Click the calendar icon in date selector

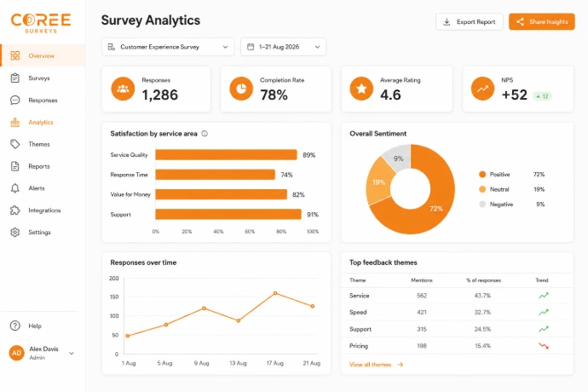(x=251, y=47)
